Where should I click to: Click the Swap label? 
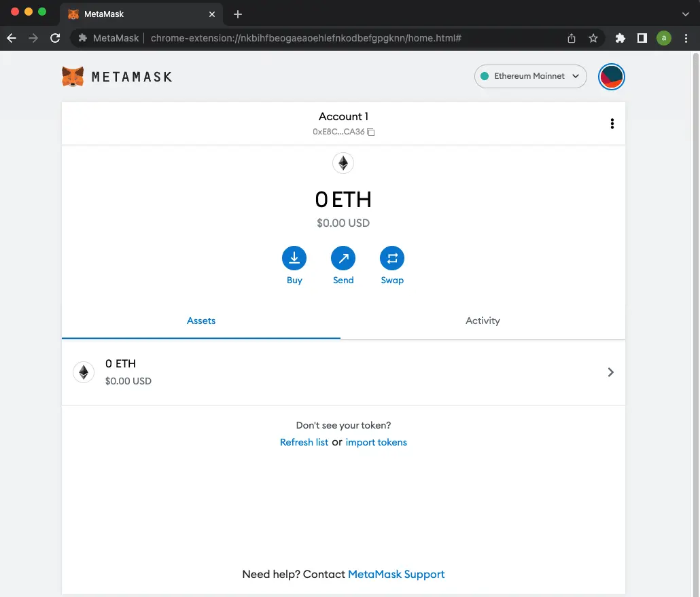[392, 281]
